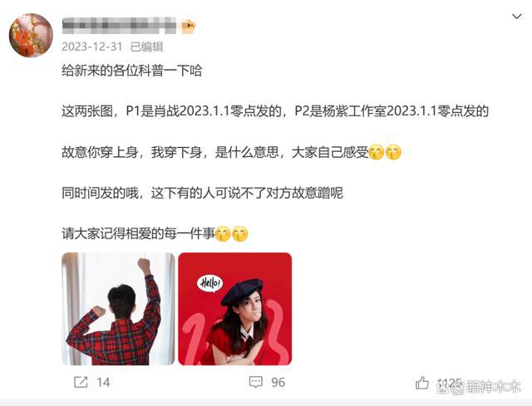Click the 已编辑 edited label
532x406 pixels.
click(x=146, y=46)
